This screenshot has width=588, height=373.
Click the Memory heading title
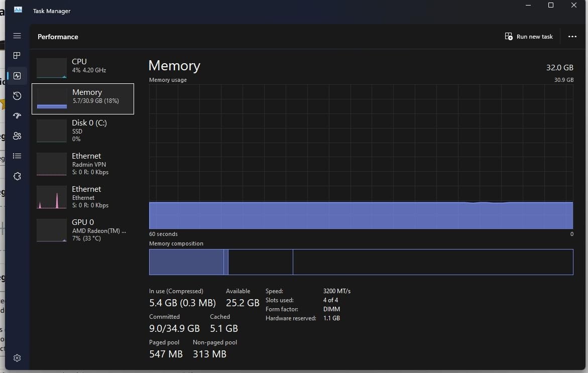tap(174, 66)
